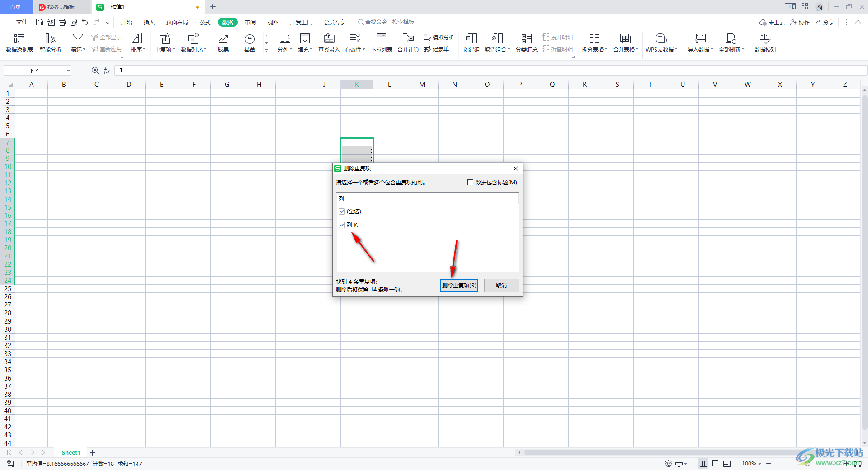Open 分类汇总 subtotal tool
Screen dimensions: 868x470
pyautogui.click(x=527, y=43)
